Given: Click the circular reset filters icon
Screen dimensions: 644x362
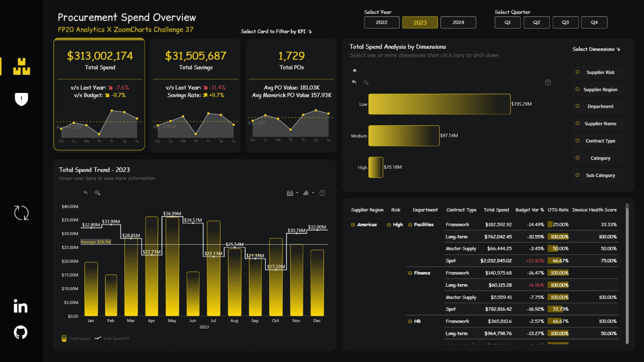Looking at the screenshot, I should tap(21, 213).
